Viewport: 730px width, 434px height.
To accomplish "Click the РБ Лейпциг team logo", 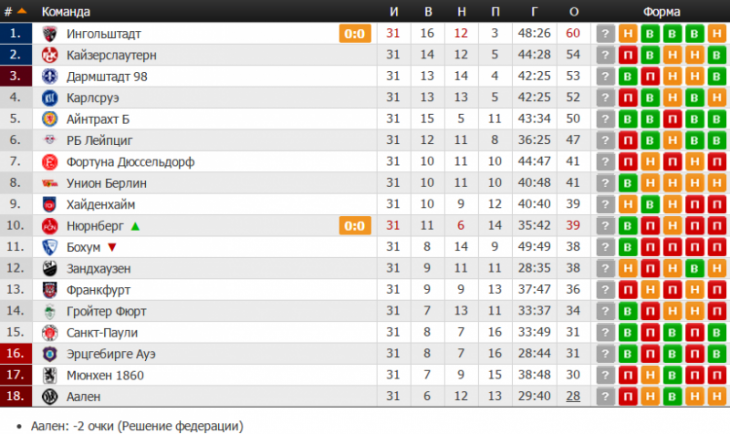I will click(49, 140).
